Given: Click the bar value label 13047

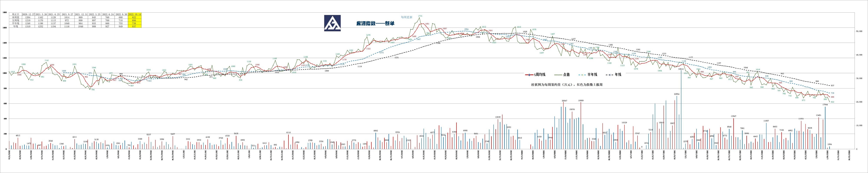Looking at the screenshot, I should [x=734, y=116].
